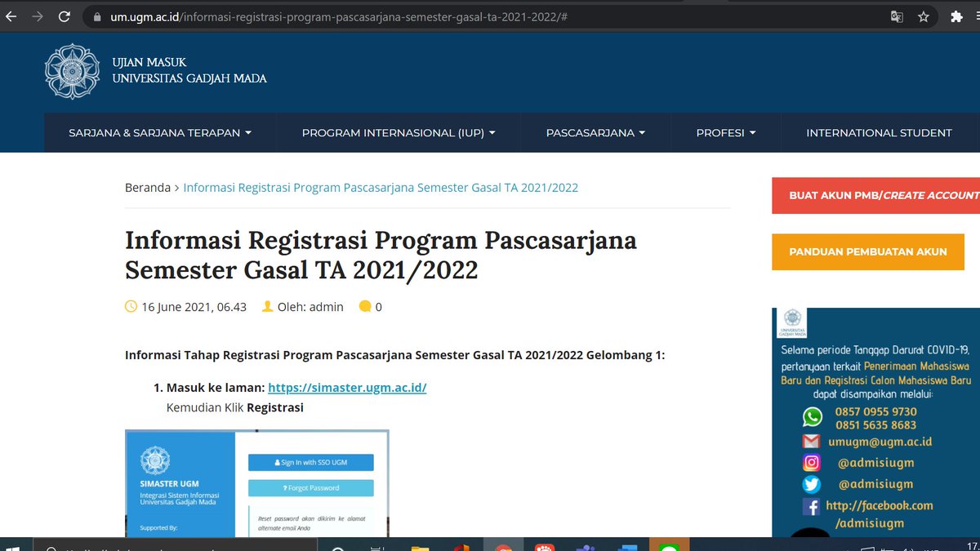This screenshot has width=980, height=551.
Task: Click the Panduan Pembuatan Akun button
Action: [868, 252]
